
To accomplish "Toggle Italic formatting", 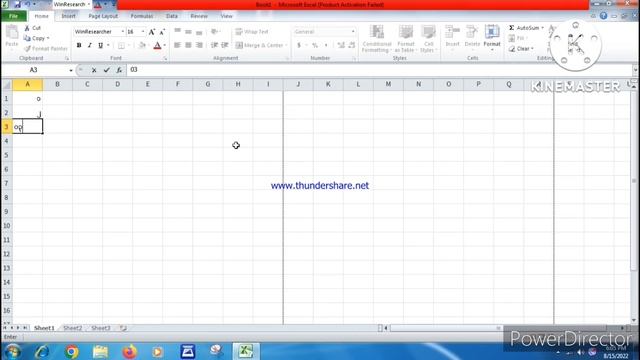I will pos(89,45).
